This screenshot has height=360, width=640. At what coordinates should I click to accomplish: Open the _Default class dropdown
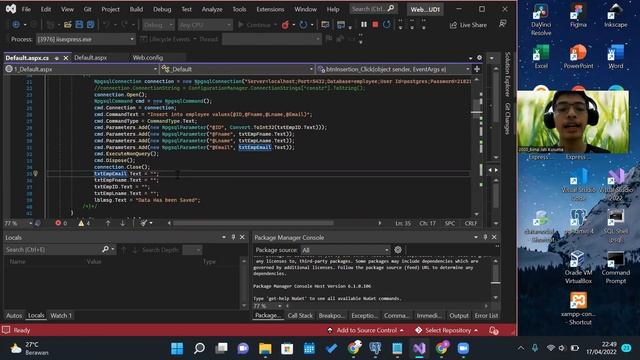click(238, 69)
